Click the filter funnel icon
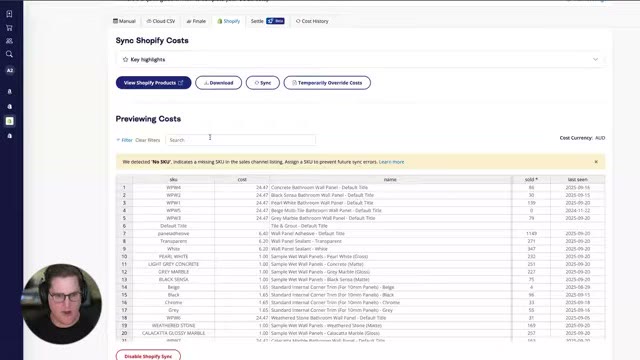640x360 pixels. 118,140
